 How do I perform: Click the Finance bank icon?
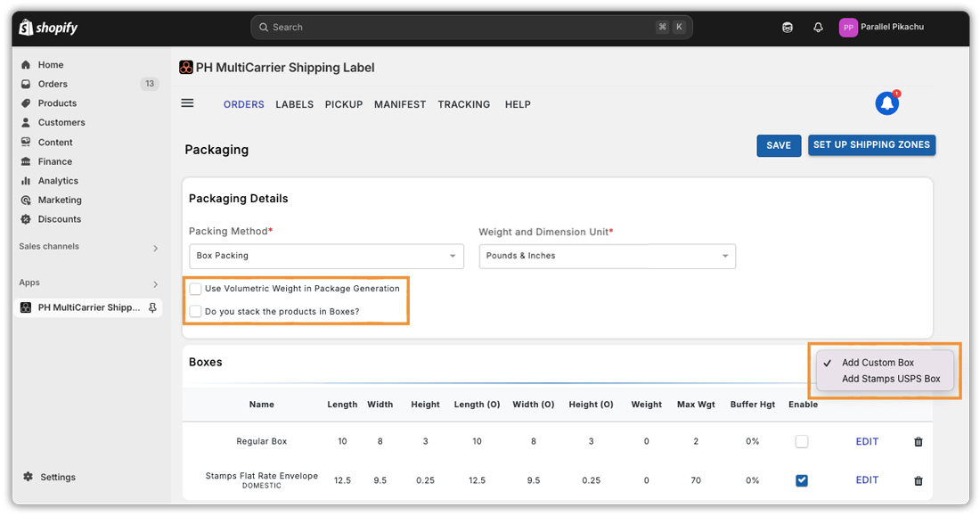pyautogui.click(x=26, y=161)
